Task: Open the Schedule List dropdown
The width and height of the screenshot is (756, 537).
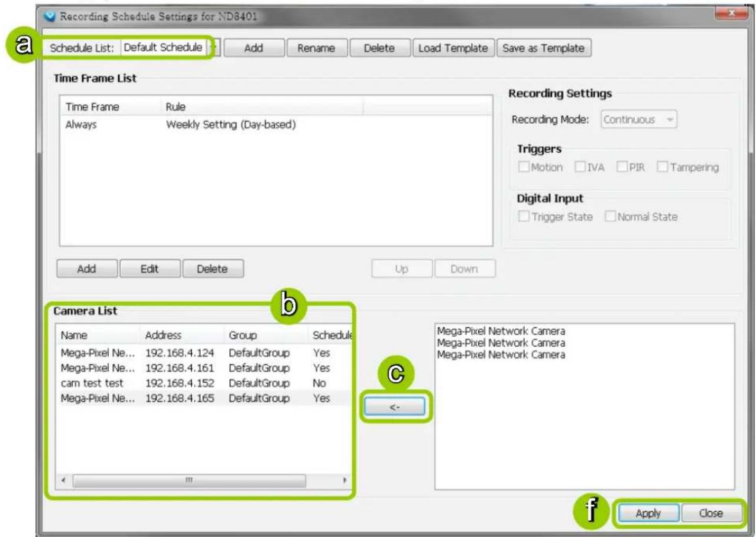Action: [x=169, y=48]
